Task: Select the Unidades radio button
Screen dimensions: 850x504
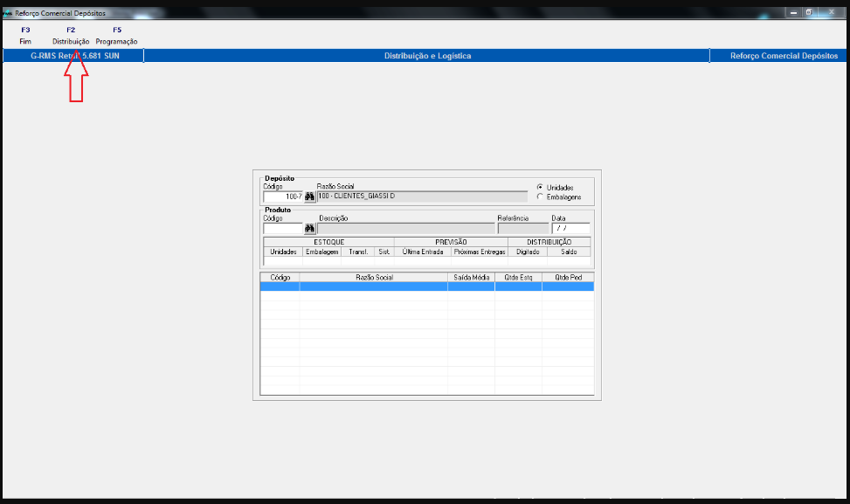Action: pyautogui.click(x=540, y=187)
